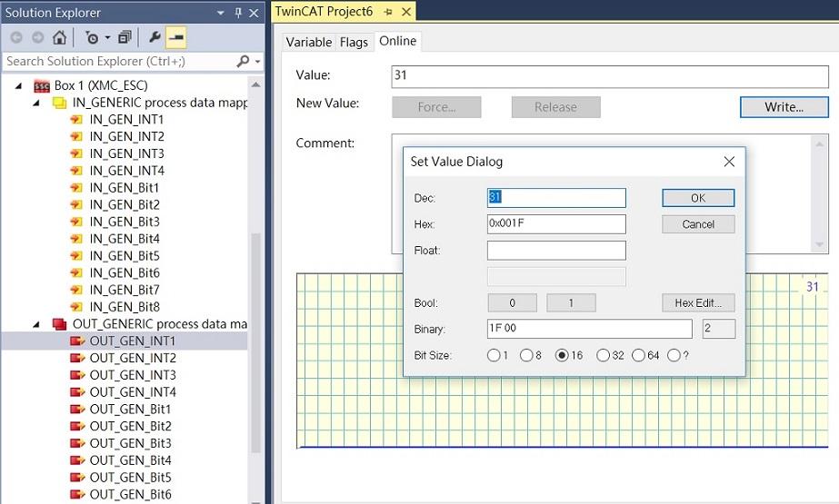Collapse the IN_GENERIC process data mapping node
The image size is (839, 504).
tap(36, 103)
